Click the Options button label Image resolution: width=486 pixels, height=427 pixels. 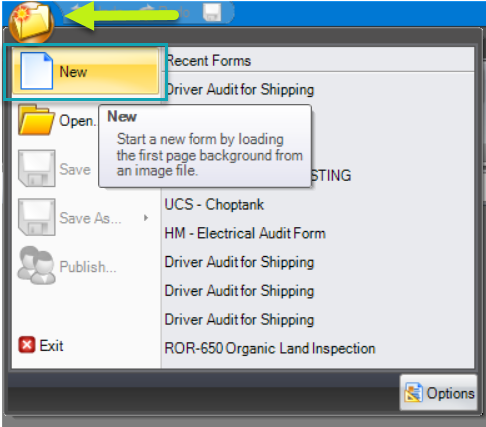tap(450, 393)
